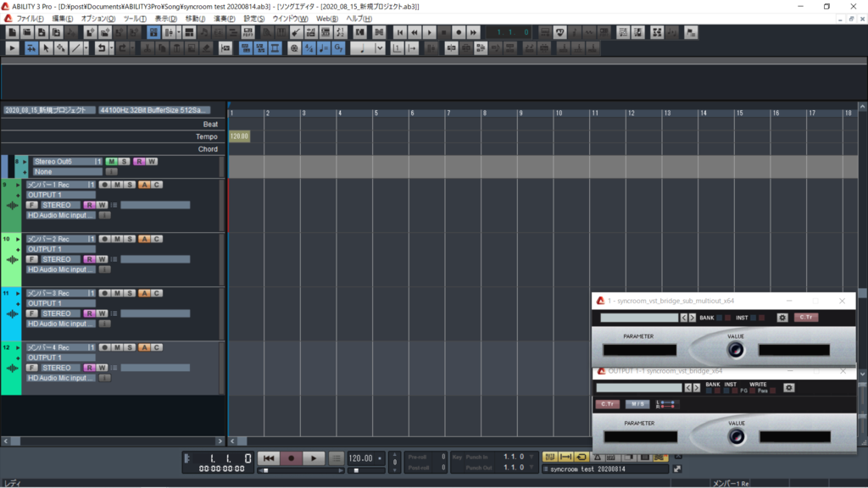Toggle the C button on メンバー1 Rec
This screenshot has width=868, height=488.
click(157, 185)
